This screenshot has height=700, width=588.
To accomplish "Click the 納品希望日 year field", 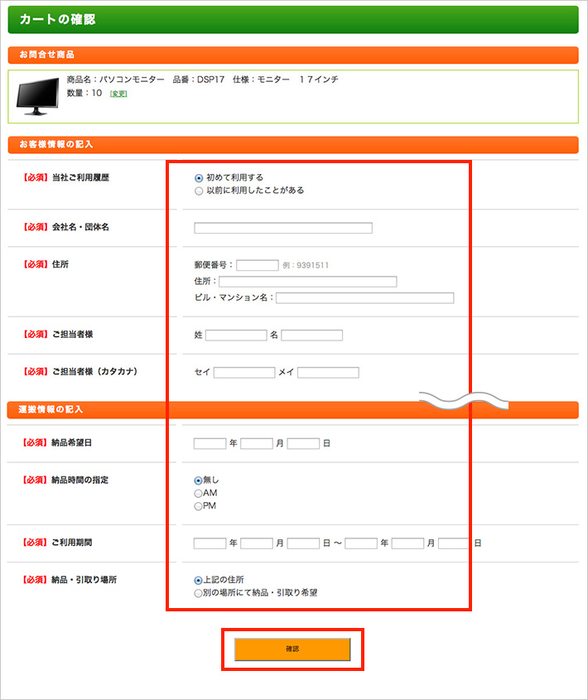I will pos(210,443).
